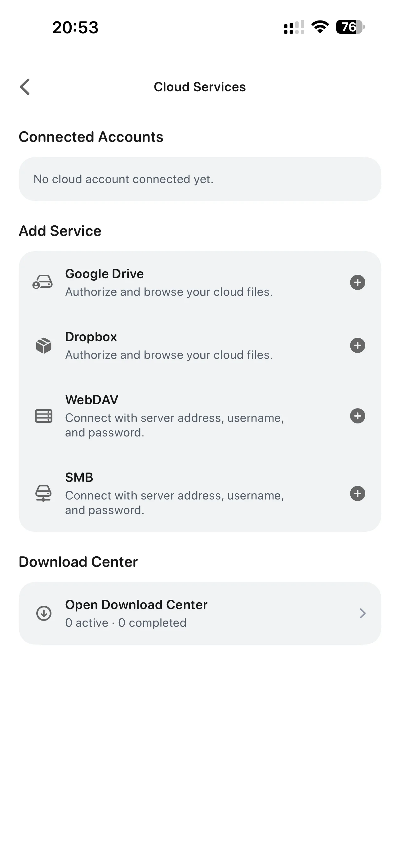Viewport: 400px width, 868px height.
Task: Tap the "0 active · 0 completed" status text
Action: coord(126,623)
